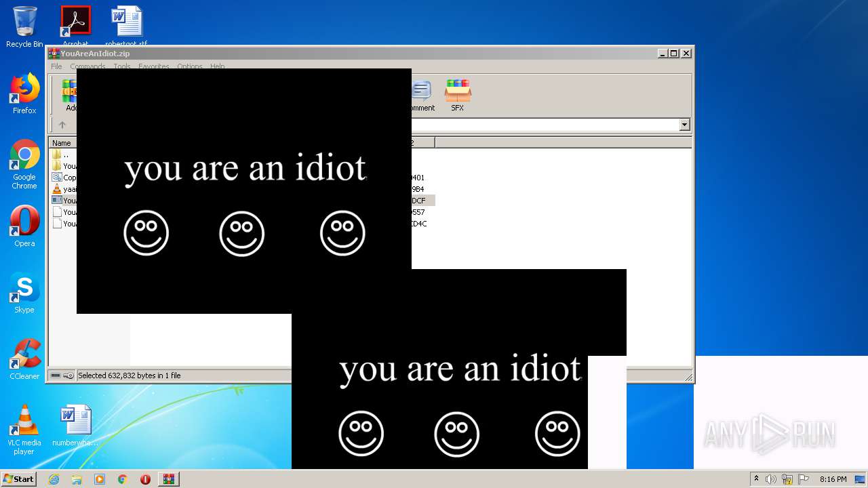This screenshot has width=868, height=488.
Task: Launch Opera from the desktop
Action: (24, 226)
